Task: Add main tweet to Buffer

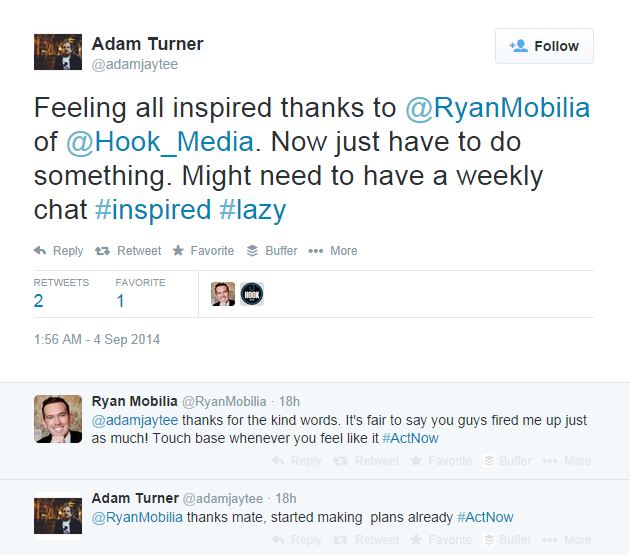Action: point(271,251)
